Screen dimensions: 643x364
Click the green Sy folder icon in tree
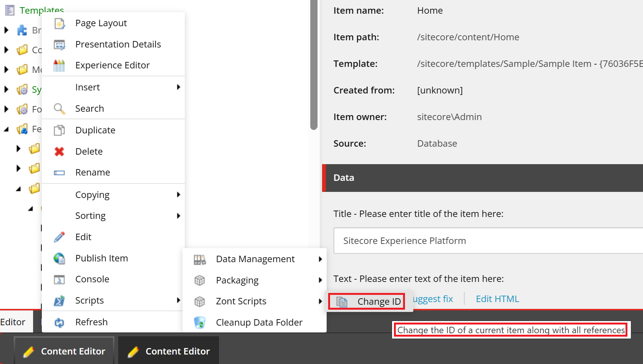(x=22, y=89)
